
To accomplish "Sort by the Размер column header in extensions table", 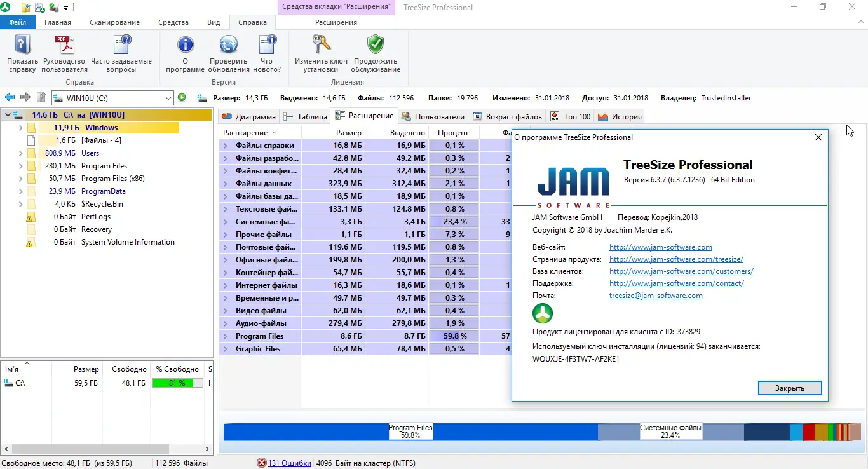I will click(333, 133).
